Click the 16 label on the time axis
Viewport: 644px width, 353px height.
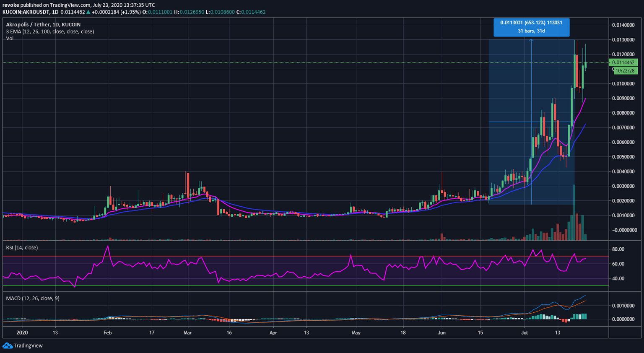[229, 333]
